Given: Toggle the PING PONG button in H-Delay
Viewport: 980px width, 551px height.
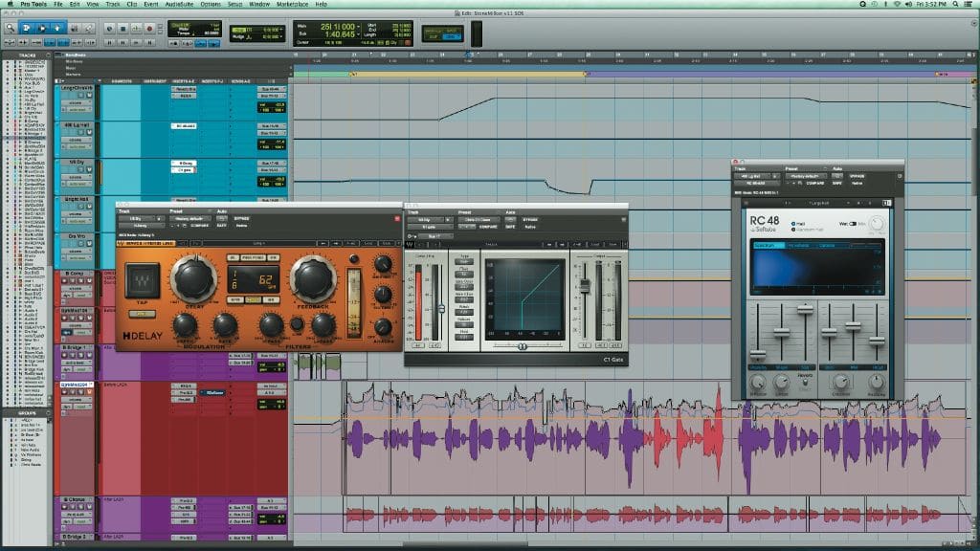Looking at the screenshot, I should (253, 257).
